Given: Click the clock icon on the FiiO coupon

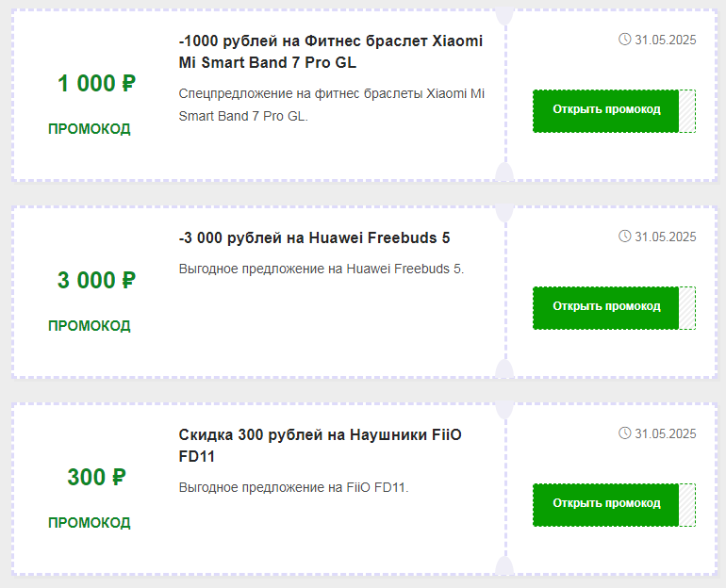Looking at the screenshot, I should coord(624,433).
